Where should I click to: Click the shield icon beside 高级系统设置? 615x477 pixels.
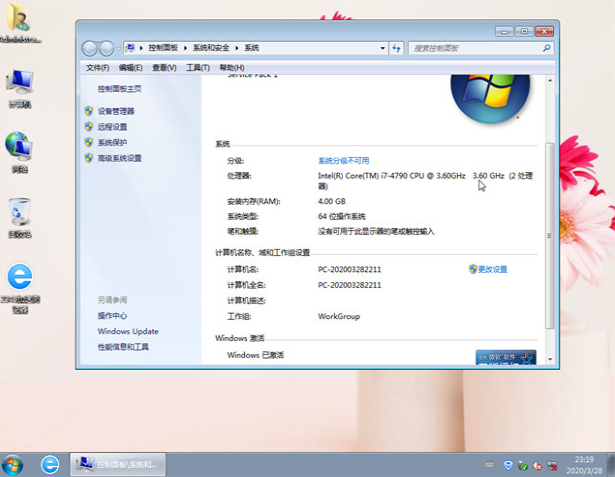(89, 158)
